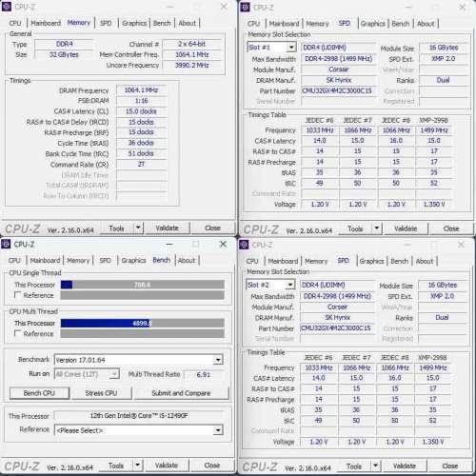The width and height of the screenshot is (476, 476).
Task: Expand Tools arrow in Memory window
Action: point(138,228)
